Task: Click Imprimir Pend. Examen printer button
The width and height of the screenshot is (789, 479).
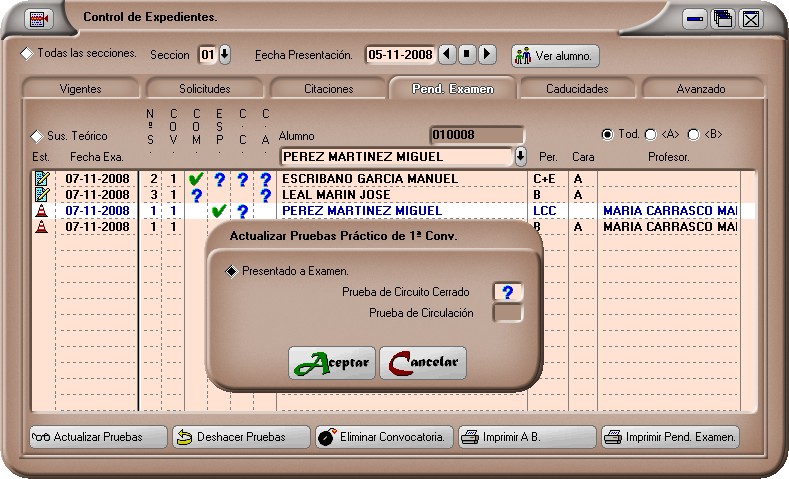Action: 670,437
